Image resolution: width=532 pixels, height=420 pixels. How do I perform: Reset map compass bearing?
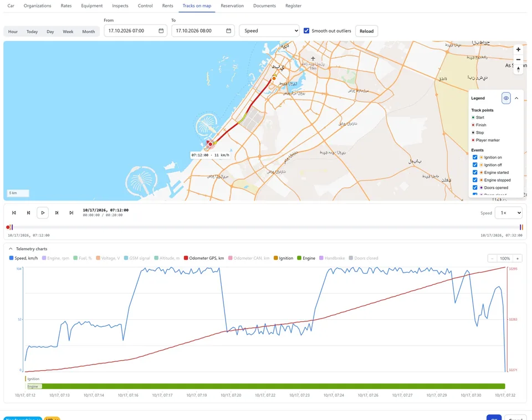[518, 69]
